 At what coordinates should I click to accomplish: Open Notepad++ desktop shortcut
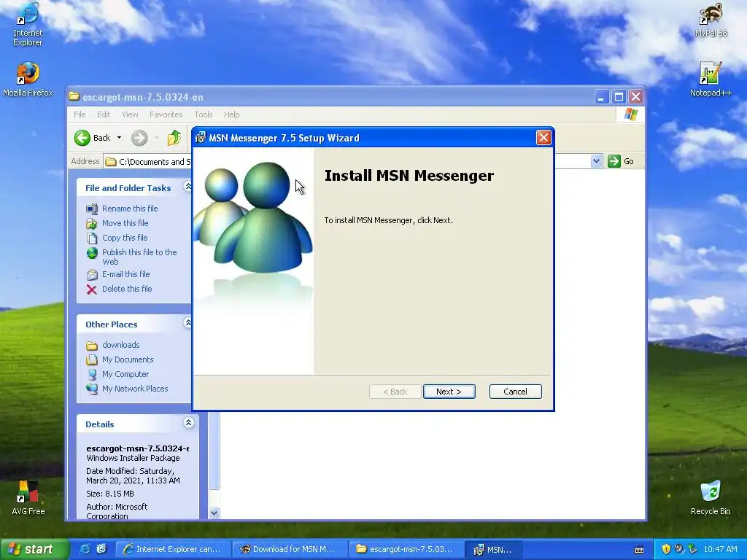pyautogui.click(x=711, y=79)
